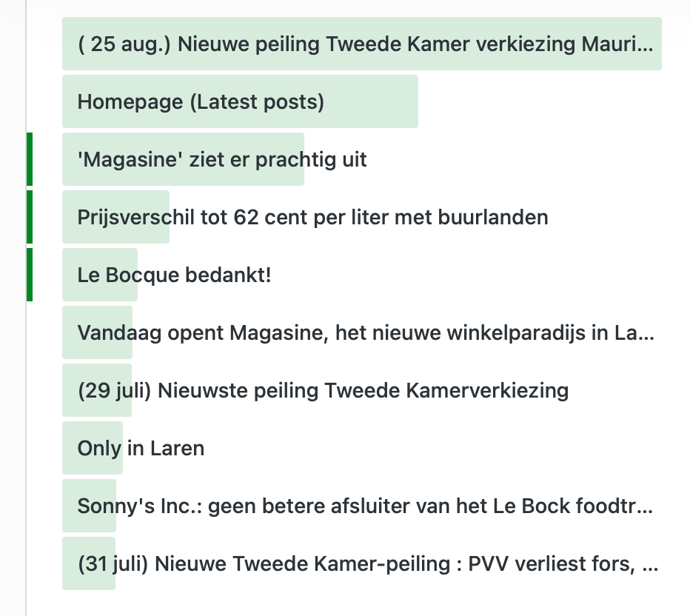Open the "Le Bocque bedankt!" post
This screenshot has width=690, height=616.
pos(174,275)
